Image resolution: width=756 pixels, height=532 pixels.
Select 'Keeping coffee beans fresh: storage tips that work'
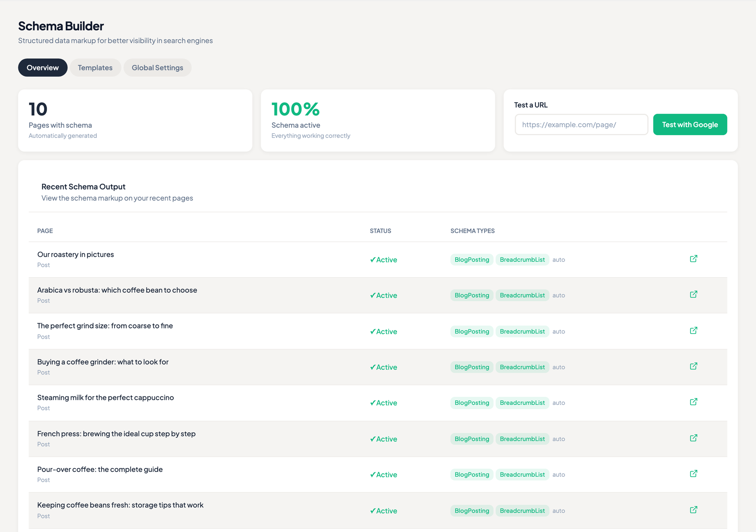(x=120, y=505)
